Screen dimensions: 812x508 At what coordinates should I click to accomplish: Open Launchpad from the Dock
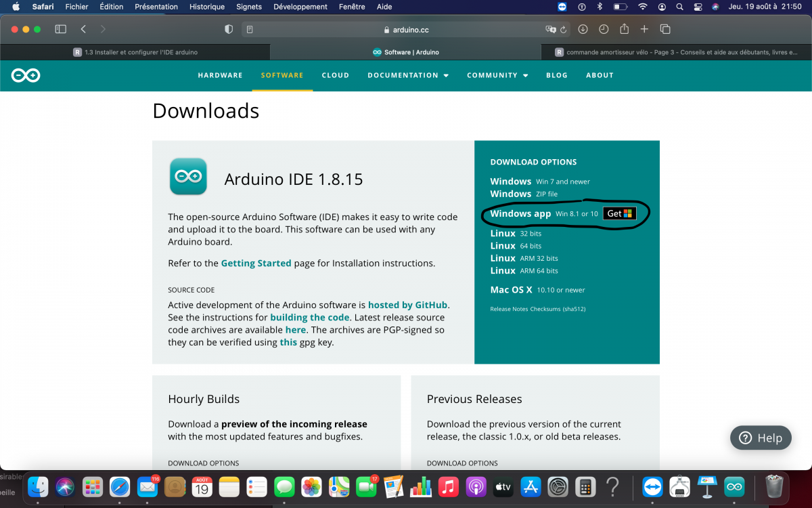pyautogui.click(x=93, y=486)
